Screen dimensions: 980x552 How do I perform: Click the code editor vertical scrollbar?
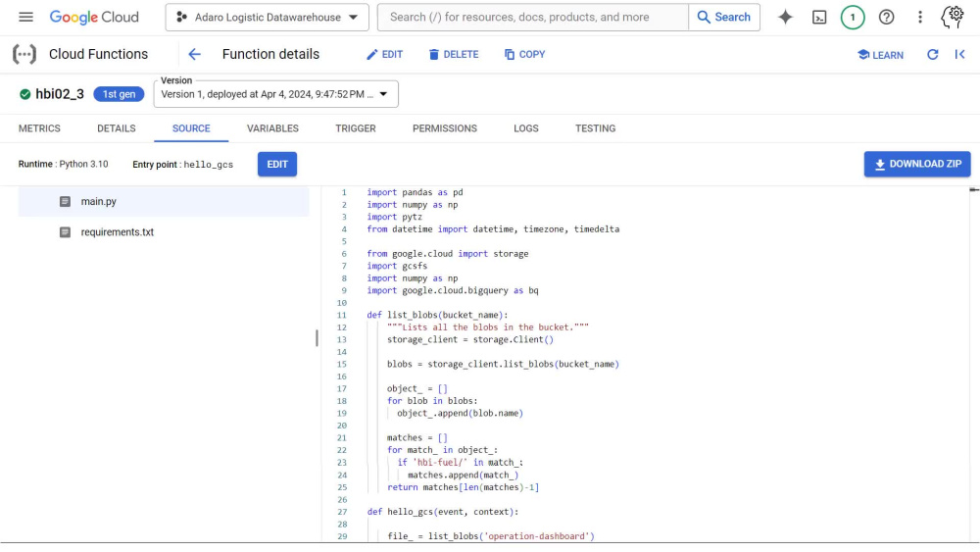coord(974,363)
